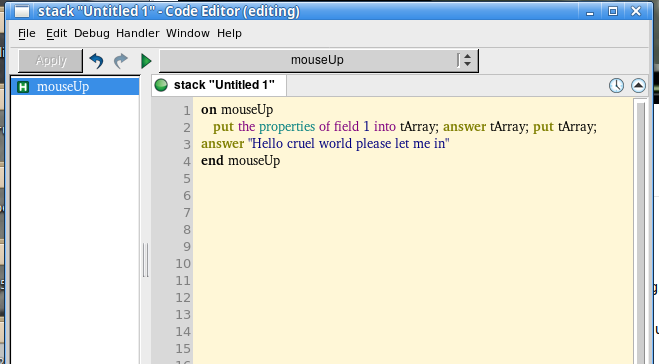Click line number 4 in the gutter
659x364 pixels.
[x=187, y=161]
